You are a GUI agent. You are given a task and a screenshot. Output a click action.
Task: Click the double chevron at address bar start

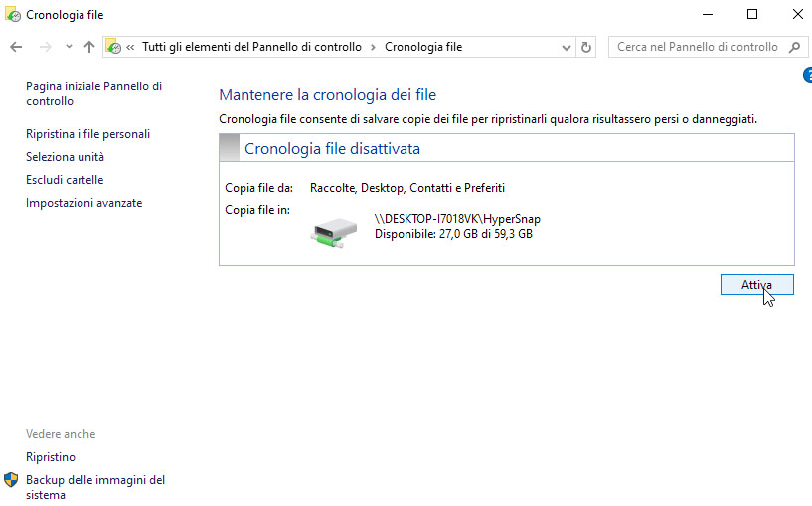click(x=130, y=47)
